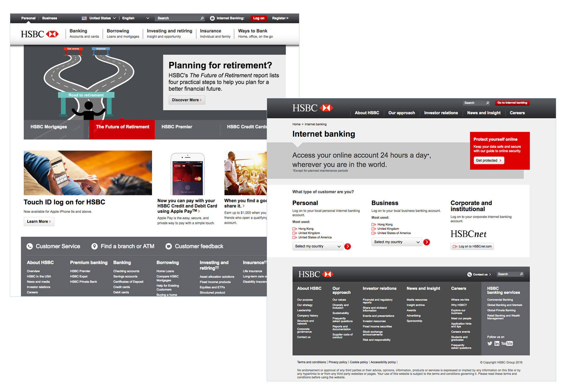Open the Ways to Bank menu
This screenshot has width=568, height=392.
click(255, 33)
